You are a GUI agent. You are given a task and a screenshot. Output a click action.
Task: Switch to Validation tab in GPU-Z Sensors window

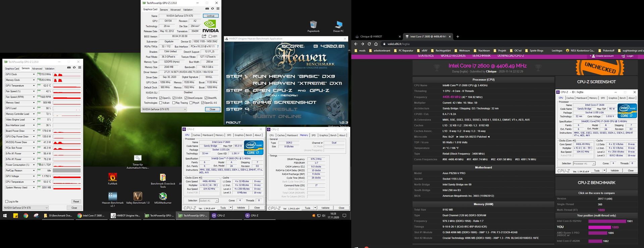point(50,69)
